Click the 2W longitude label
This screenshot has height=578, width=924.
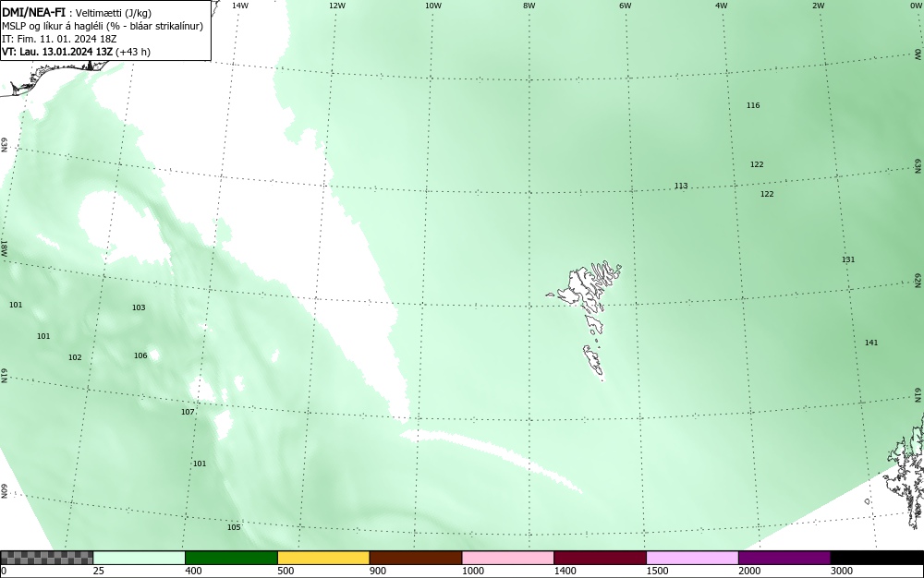click(818, 6)
